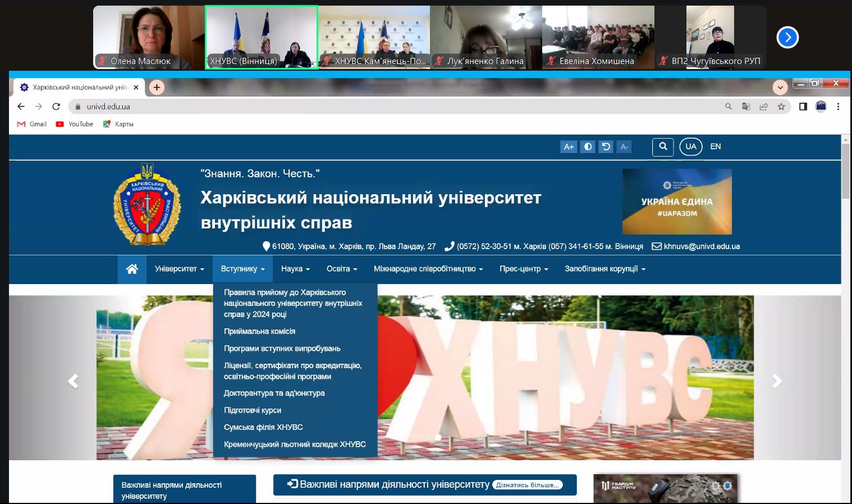Go to the next slide in carousel
This screenshot has width=852, height=504.
pyautogui.click(x=777, y=381)
